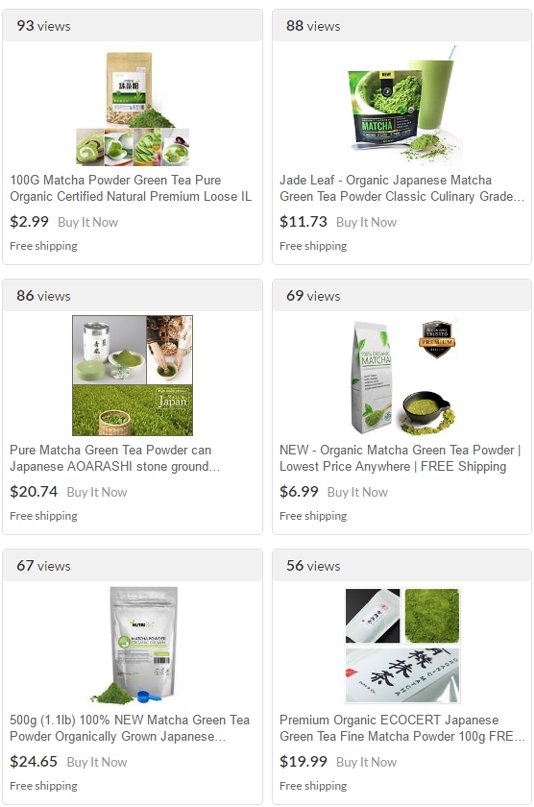Select the $2.99 price on first listing

pos(29,222)
